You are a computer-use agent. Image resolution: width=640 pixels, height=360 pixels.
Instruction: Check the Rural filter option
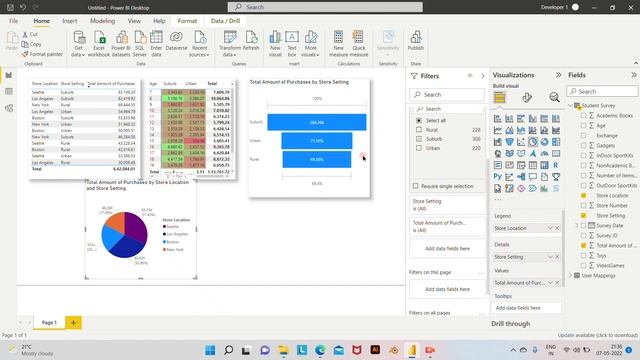[x=418, y=130]
